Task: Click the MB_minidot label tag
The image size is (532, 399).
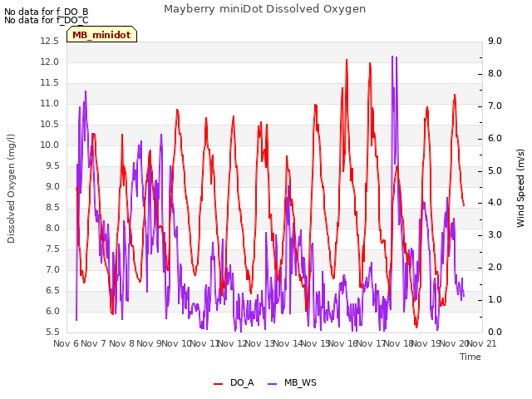Action: 101,35
